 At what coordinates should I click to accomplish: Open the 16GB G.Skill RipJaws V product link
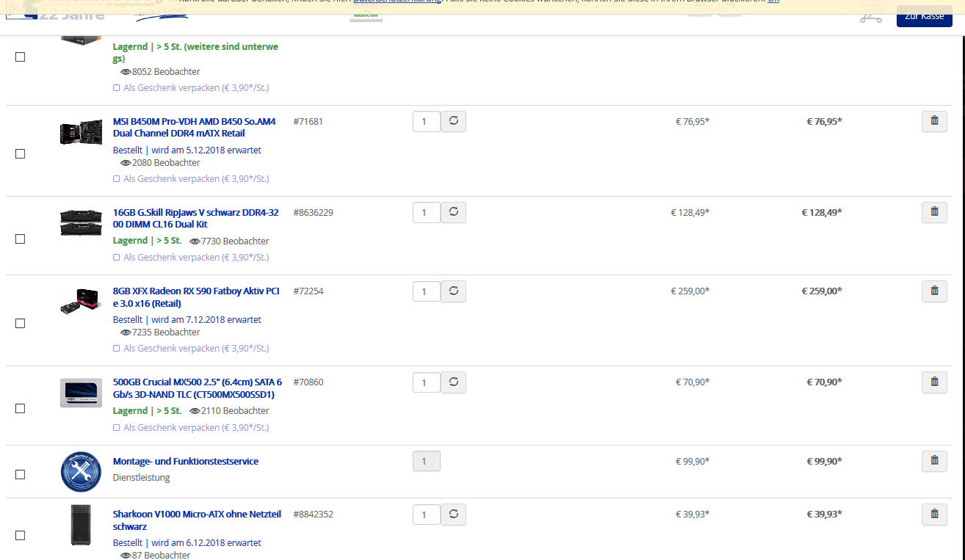coord(196,219)
